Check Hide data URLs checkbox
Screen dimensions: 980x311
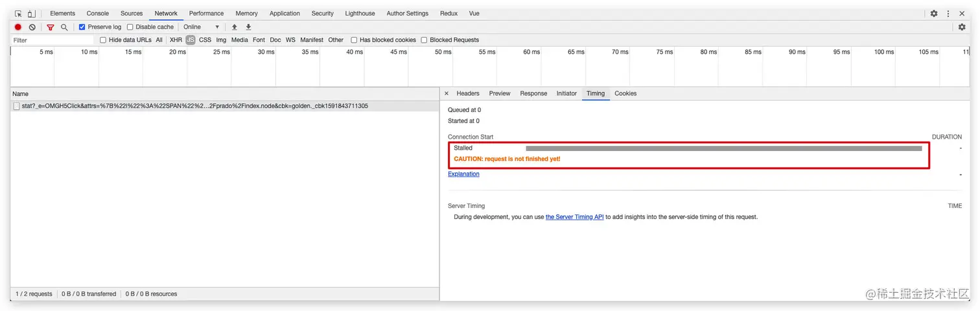pyautogui.click(x=103, y=40)
